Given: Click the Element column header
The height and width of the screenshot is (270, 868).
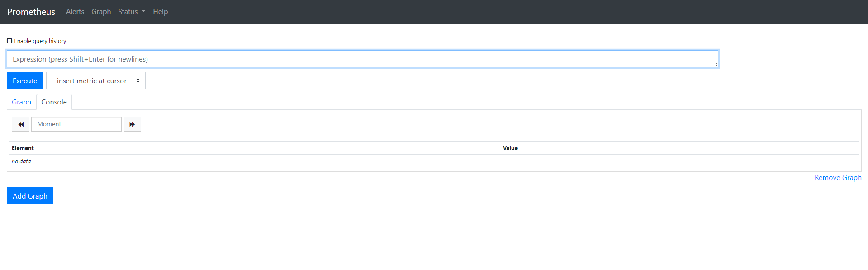Looking at the screenshot, I should (x=23, y=148).
